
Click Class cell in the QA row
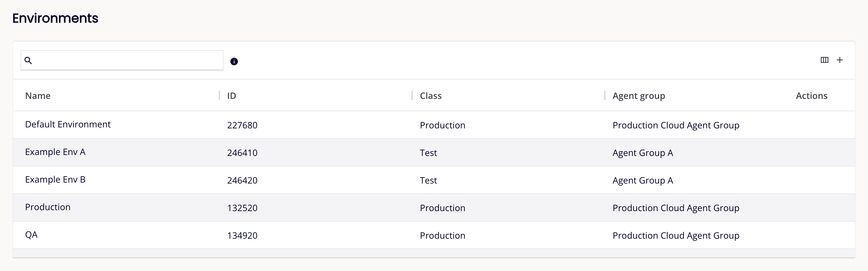click(x=443, y=236)
